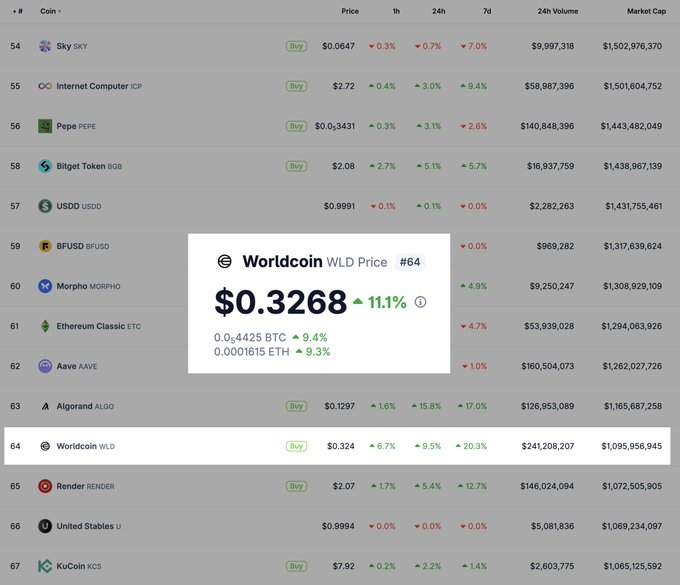This screenshot has height=585, width=680.
Task: Open the Algorand ALGO link
Action: 85,406
